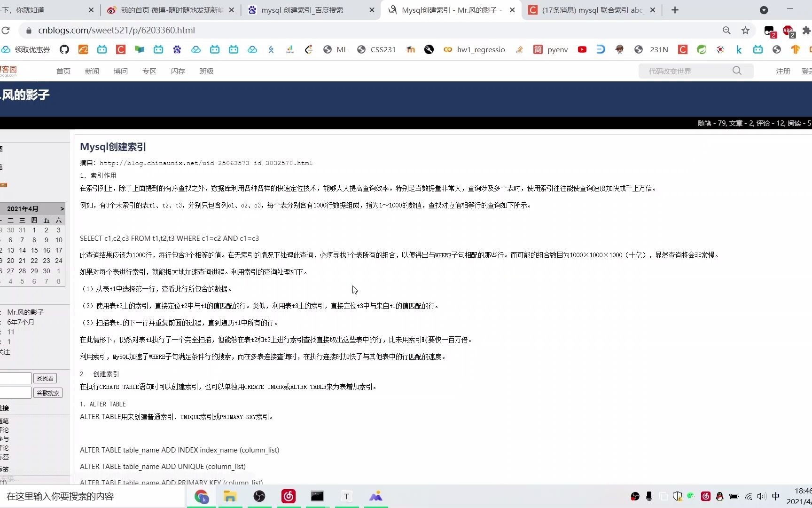Toggle input method via the 中 indicator
812x508 pixels.
(x=776, y=497)
